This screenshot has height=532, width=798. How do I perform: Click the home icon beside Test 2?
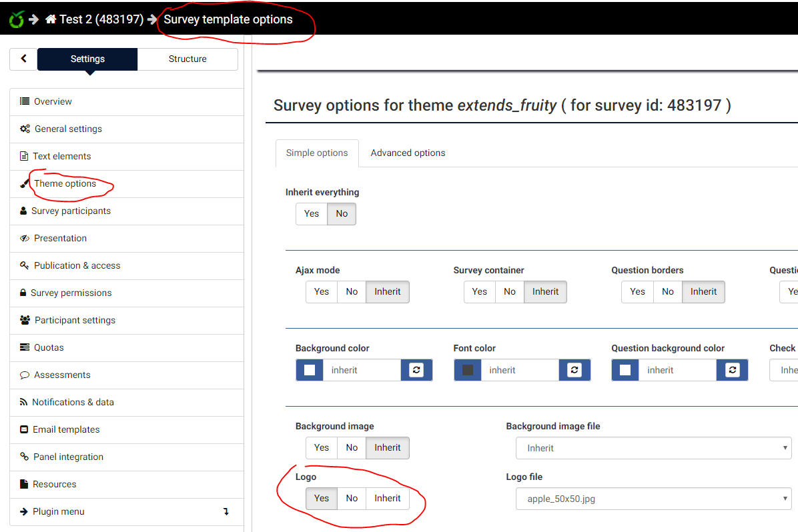click(51, 19)
